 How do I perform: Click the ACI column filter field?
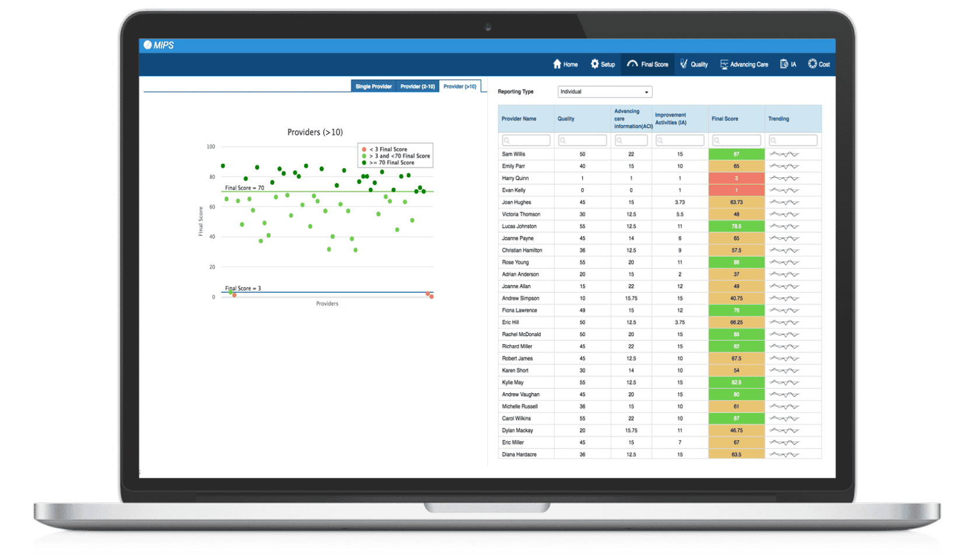(631, 141)
